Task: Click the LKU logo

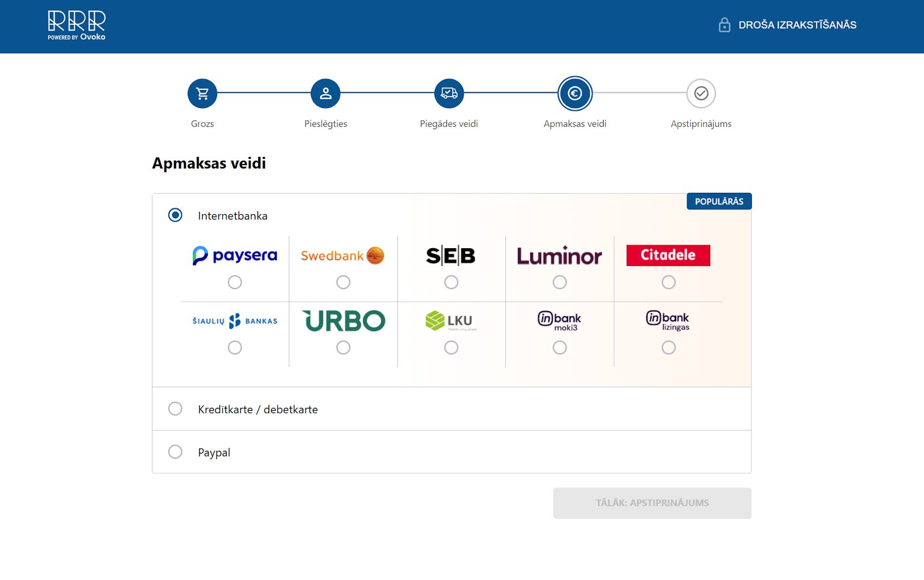Action: [x=451, y=321]
